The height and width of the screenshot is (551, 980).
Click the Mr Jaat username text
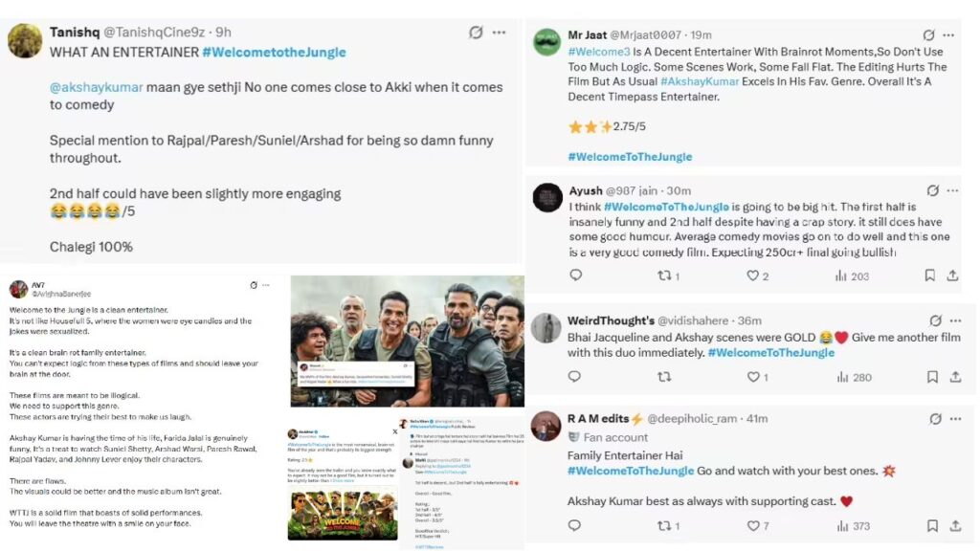click(587, 35)
